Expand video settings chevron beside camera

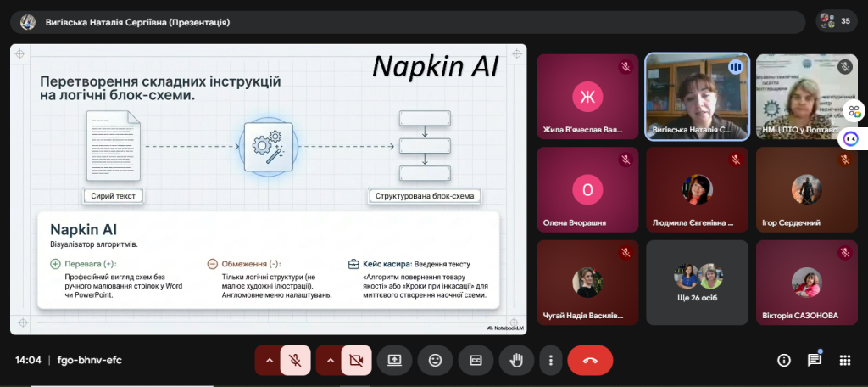331,360
